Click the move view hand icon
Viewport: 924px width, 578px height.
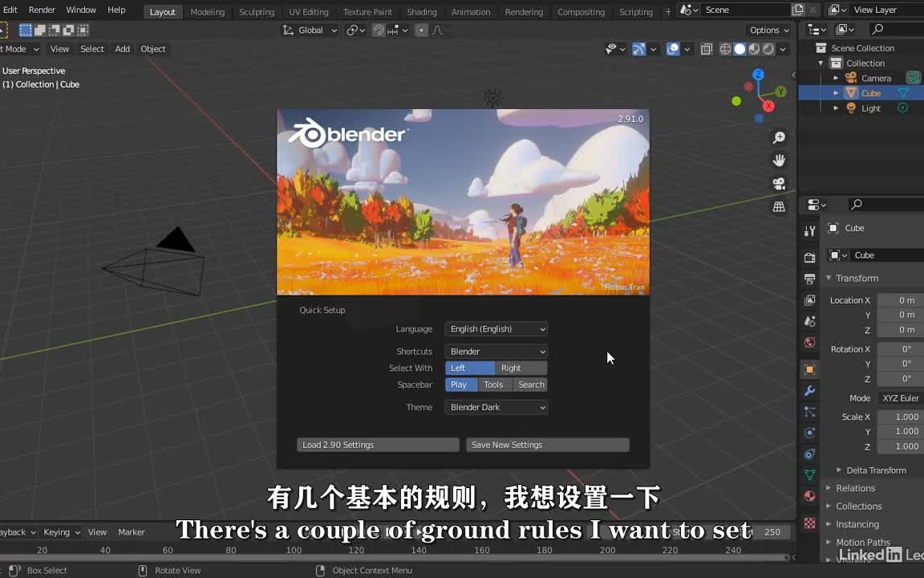click(x=779, y=160)
